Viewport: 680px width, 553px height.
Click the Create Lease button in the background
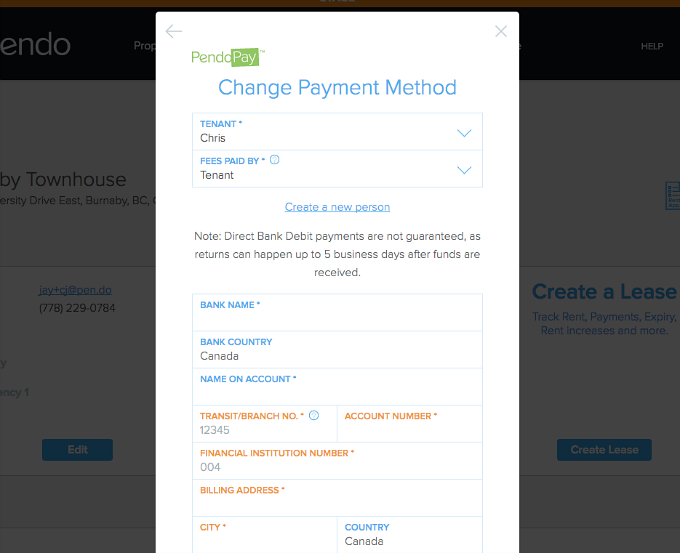604,450
